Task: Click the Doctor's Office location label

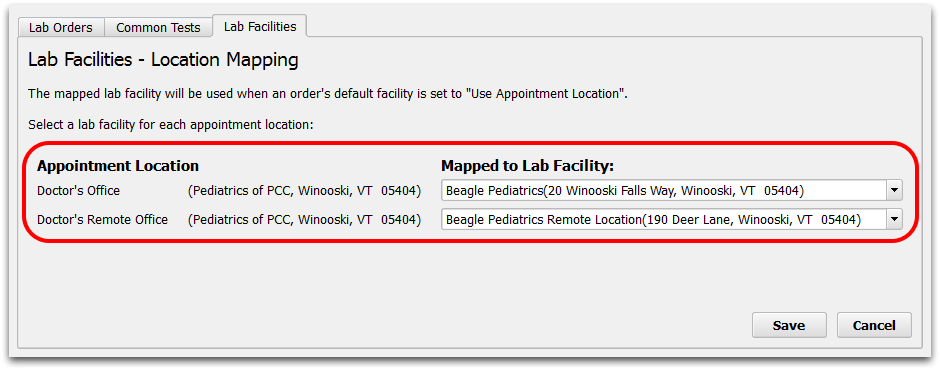Action: click(79, 191)
